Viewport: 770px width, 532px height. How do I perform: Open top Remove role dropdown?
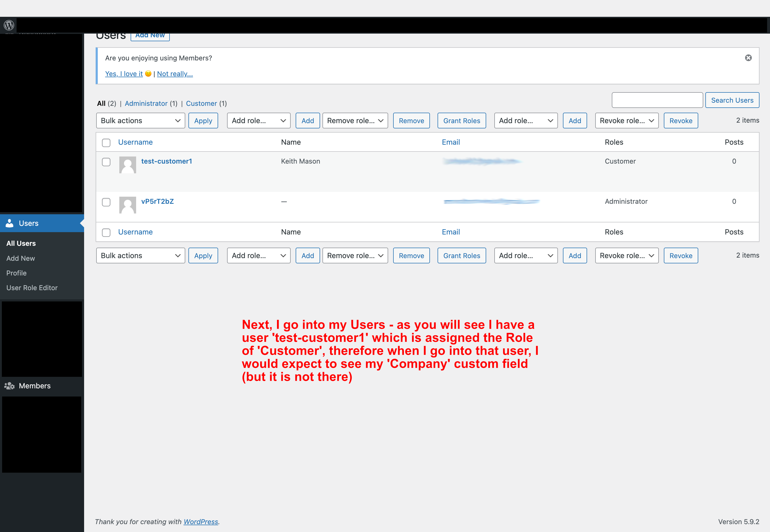pos(355,121)
